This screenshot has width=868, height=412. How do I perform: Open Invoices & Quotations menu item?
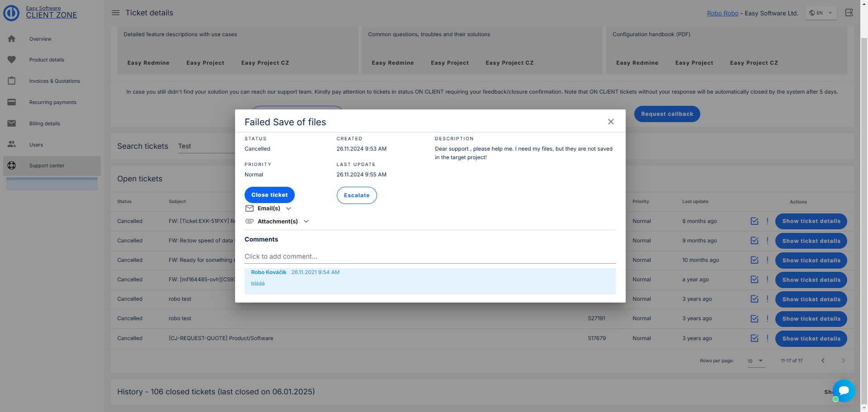click(54, 81)
